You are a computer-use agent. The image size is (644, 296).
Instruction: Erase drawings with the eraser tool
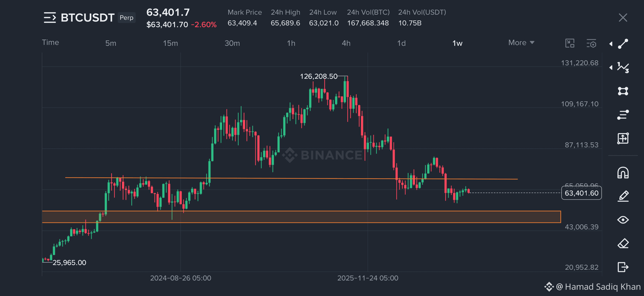(623, 243)
